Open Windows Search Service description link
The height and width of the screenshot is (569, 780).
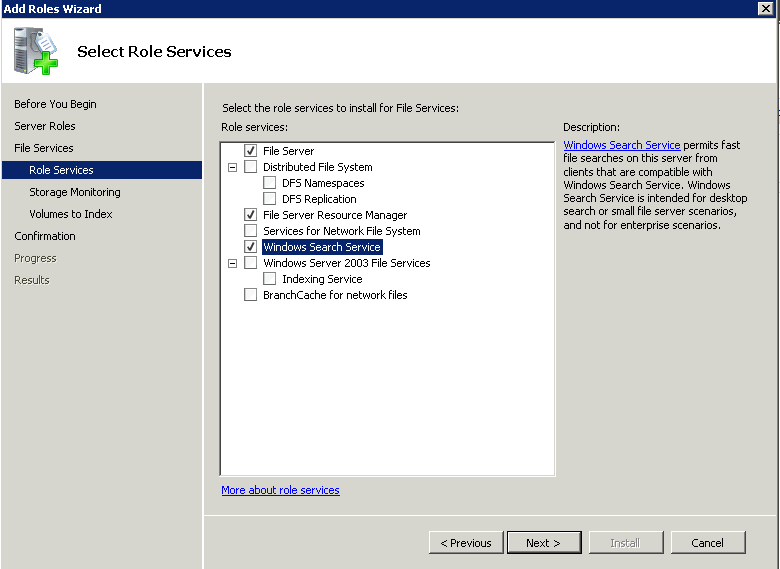(x=622, y=145)
